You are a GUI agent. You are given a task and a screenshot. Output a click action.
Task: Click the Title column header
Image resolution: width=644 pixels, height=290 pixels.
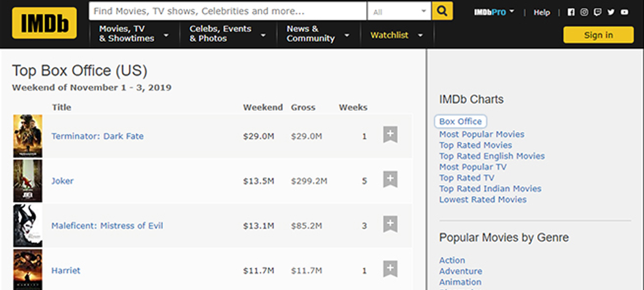tap(62, 107)
